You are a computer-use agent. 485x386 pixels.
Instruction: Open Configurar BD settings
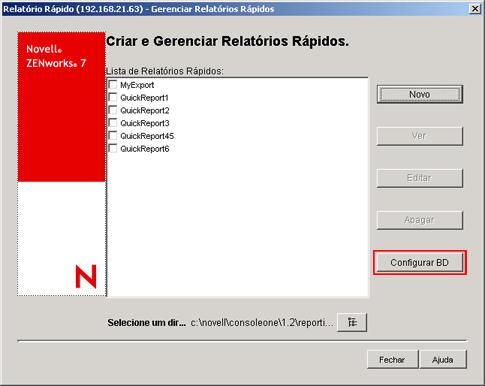[420, 263]
